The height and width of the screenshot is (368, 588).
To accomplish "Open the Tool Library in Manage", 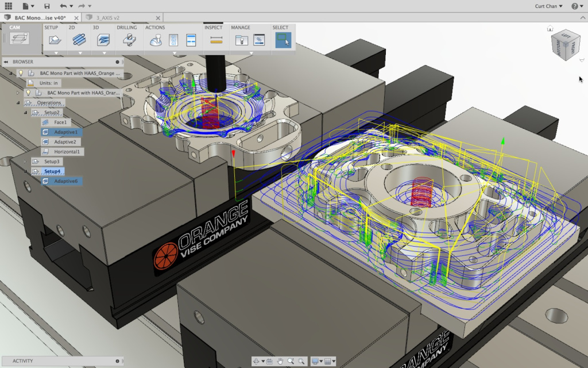I will pos(241,40).
